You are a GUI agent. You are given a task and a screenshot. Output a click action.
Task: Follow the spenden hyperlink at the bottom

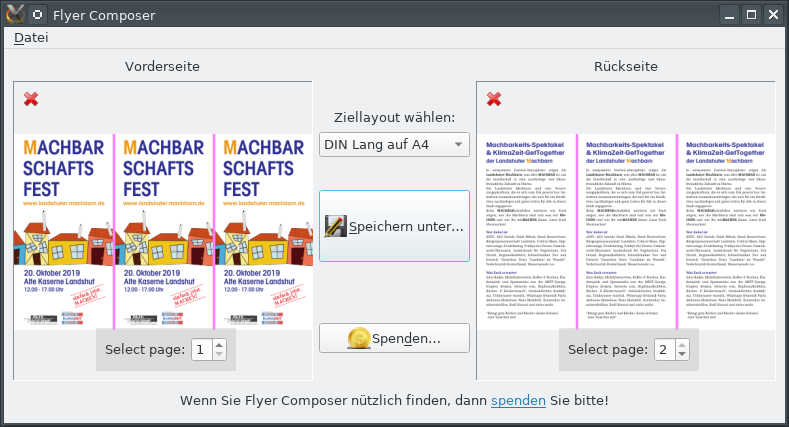tap(518, 401)
